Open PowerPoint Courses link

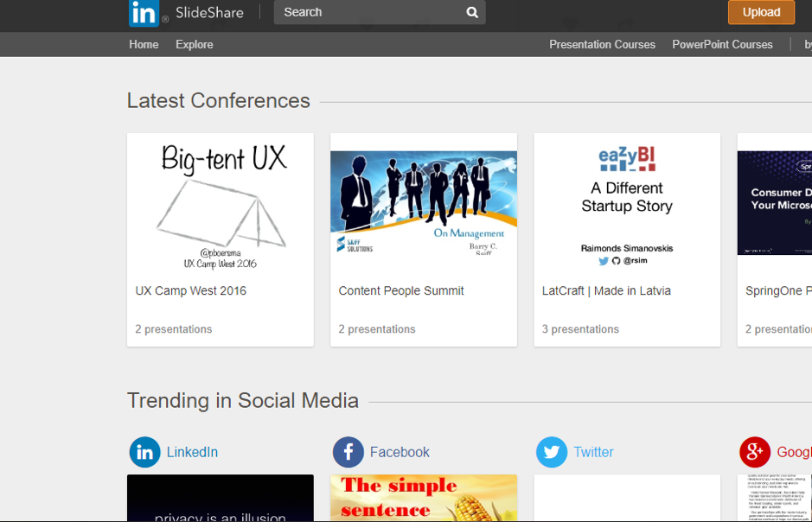coord(722,44)
